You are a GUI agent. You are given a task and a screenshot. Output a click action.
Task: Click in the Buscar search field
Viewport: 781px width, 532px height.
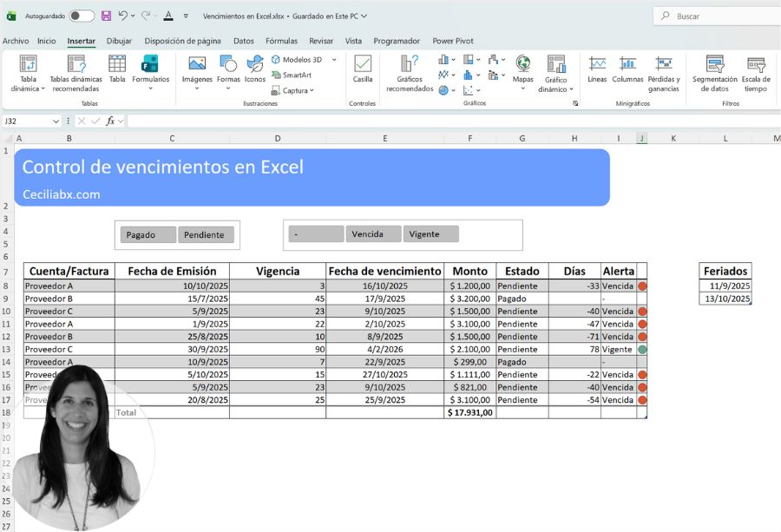[x=720, y=16]
